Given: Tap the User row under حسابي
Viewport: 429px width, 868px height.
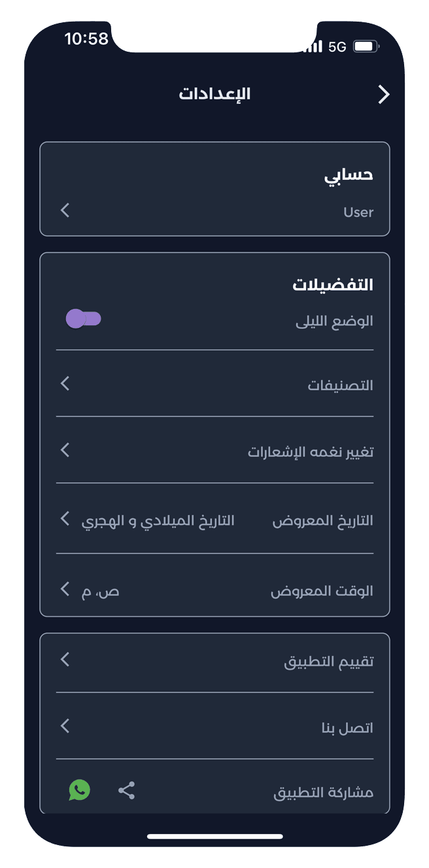Looking at the screenshot, I should point(358,211).
